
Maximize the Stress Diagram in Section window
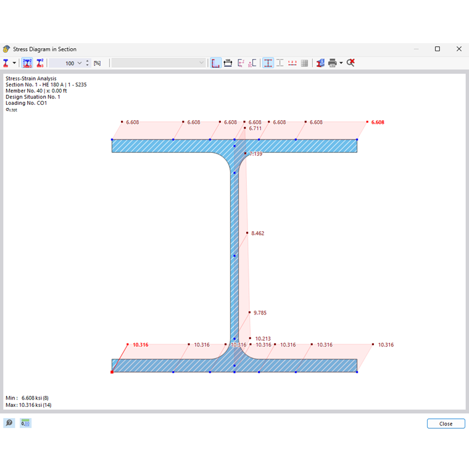[438, 49]
